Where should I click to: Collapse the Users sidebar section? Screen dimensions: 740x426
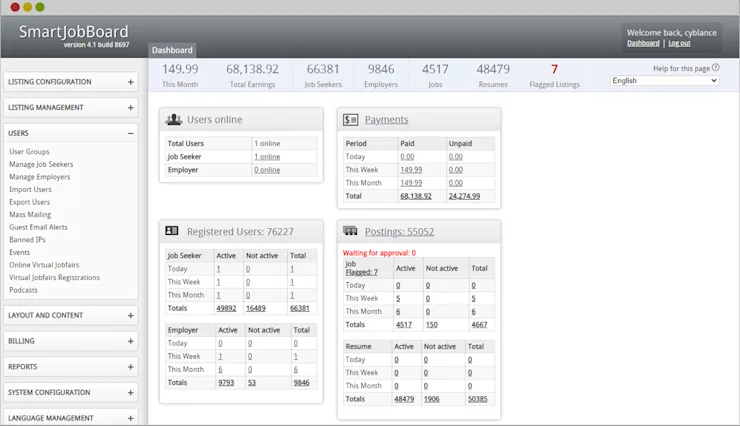[131, 134]
